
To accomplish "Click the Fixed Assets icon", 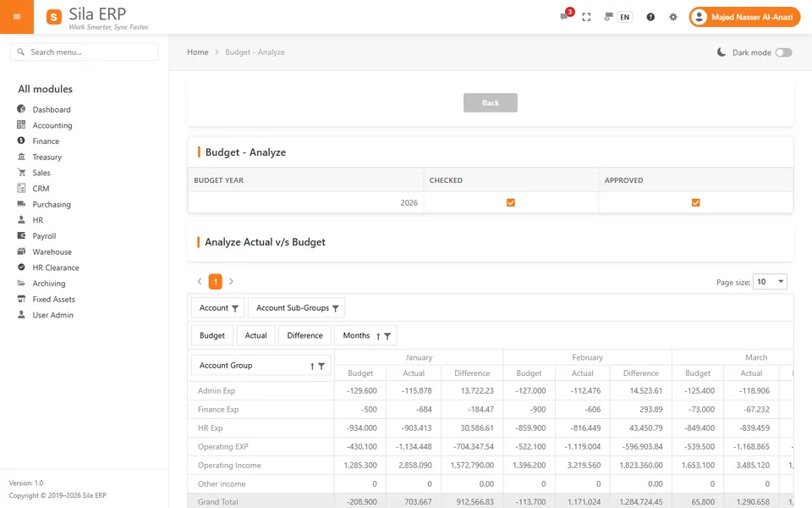I will click(21, 299).
